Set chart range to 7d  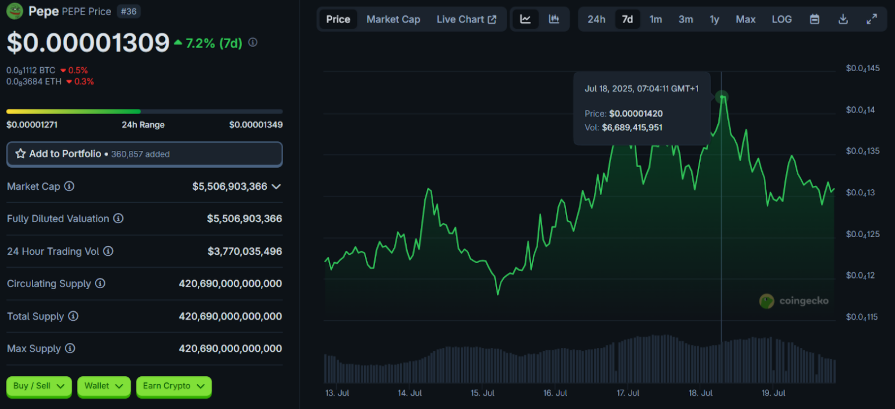click(627, 19)
